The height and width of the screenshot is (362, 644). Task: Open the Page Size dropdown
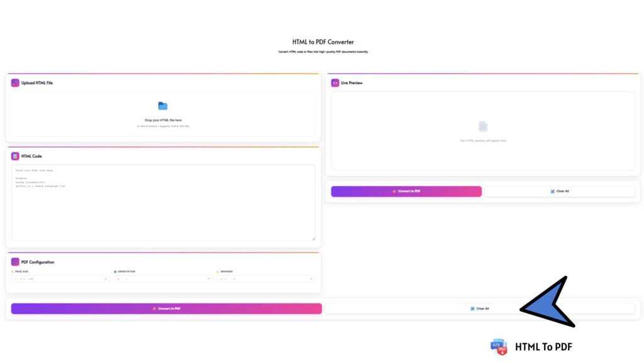point(60,278)
